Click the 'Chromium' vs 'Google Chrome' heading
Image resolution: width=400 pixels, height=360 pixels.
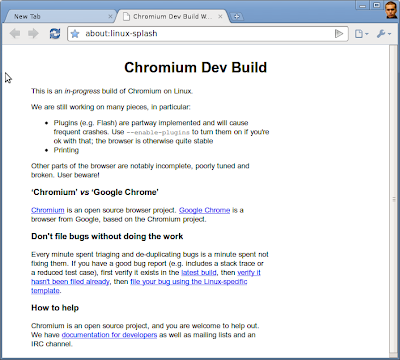[x=95, y=192]
